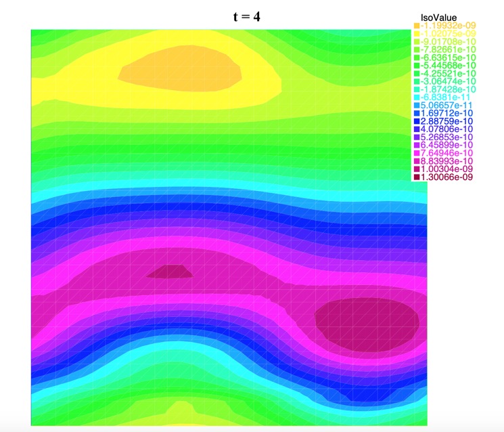Image resolution: width=504 pixels, height=432 pixels.
Task: Click the plot title "t = 4"
Action: pos(246,16)
